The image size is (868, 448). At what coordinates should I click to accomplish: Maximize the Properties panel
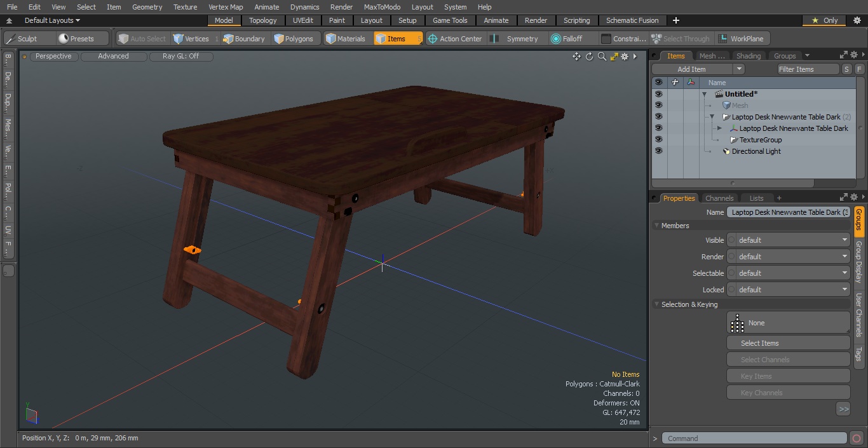pyautogui.click(x=844, y=198)
